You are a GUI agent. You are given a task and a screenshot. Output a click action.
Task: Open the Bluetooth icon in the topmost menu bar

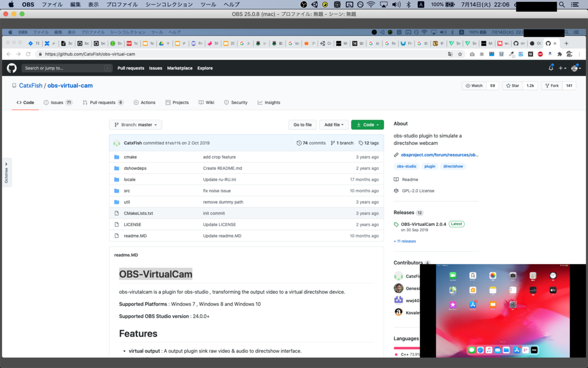408,4
